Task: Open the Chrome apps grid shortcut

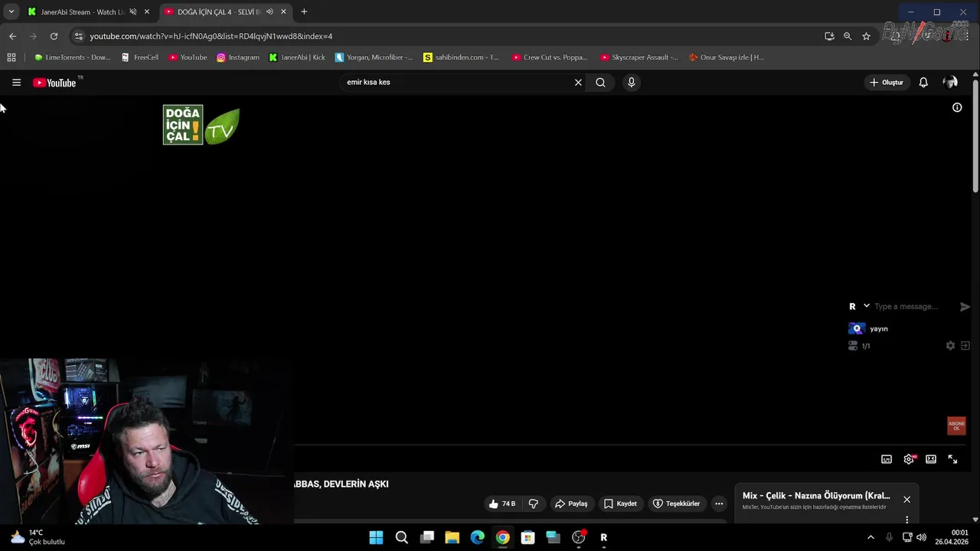Action: coord(11,57)
